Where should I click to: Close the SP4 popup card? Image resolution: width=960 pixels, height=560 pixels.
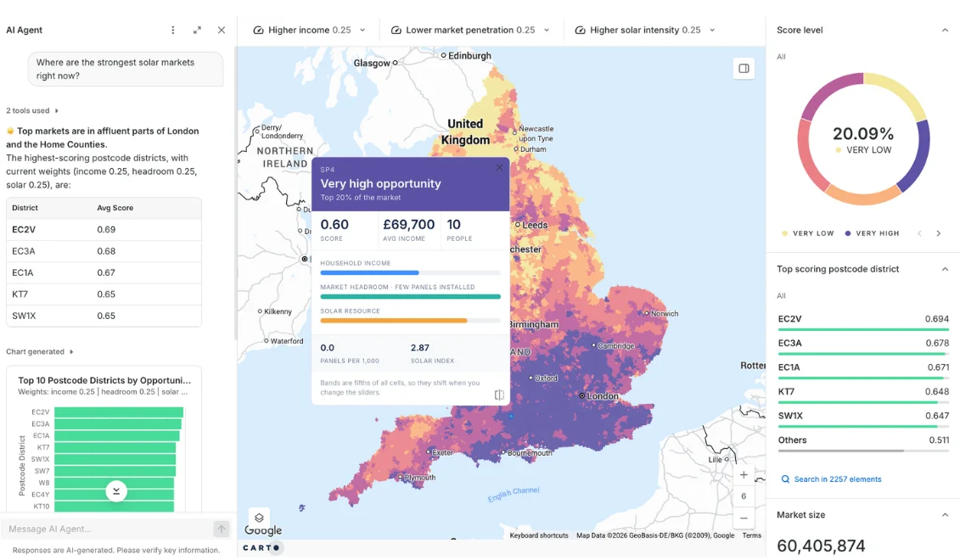coord(500,167)
